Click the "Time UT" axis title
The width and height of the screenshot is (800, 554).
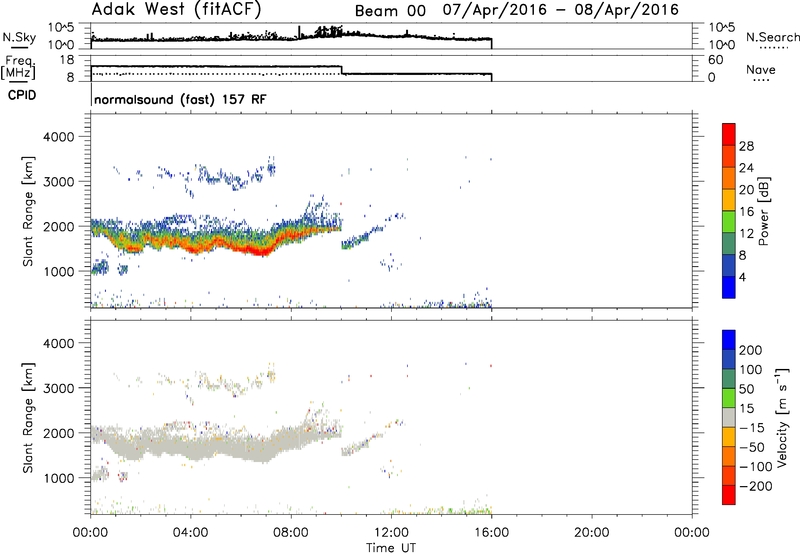391,548
